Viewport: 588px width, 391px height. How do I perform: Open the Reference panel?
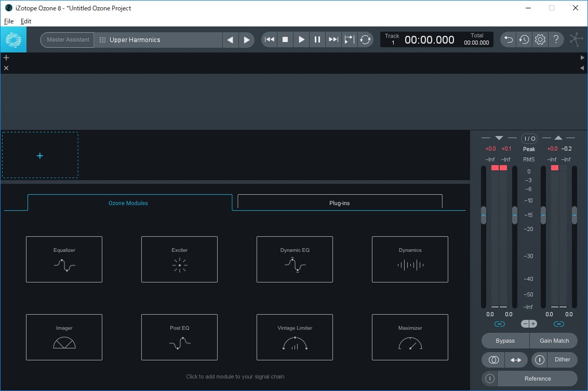(x=538, y=379)
